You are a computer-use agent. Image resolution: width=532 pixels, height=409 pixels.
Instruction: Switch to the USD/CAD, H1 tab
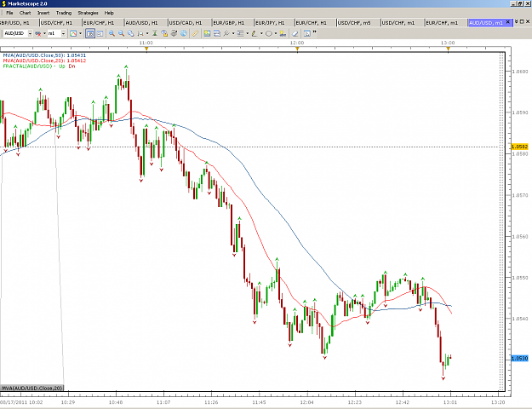[x=189, y=23]
